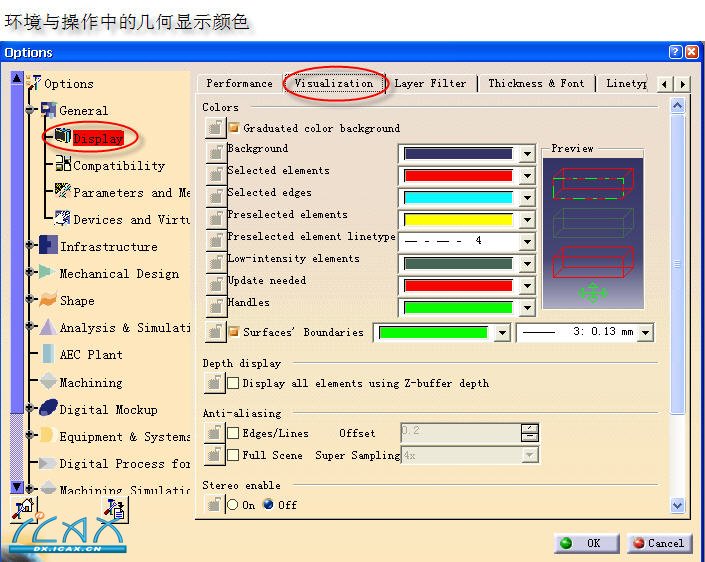
Task: Click the tree panel scroll up arrow
Action: tap(17, 78)
